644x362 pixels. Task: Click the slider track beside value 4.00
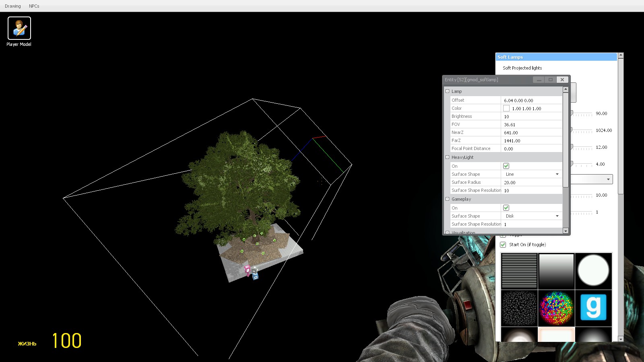(582, 165)
